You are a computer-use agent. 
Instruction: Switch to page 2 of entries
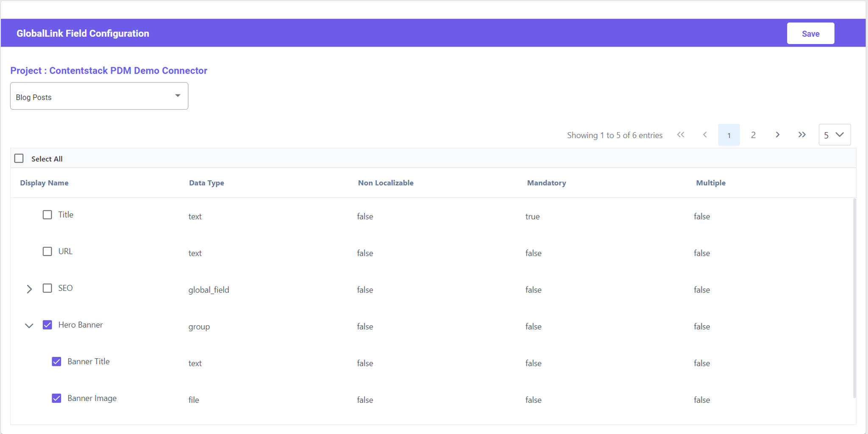(753, 135)
